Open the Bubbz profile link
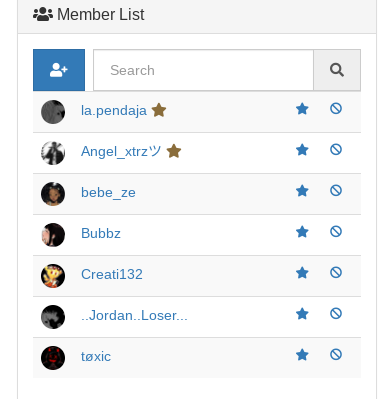 click(101, 233)
